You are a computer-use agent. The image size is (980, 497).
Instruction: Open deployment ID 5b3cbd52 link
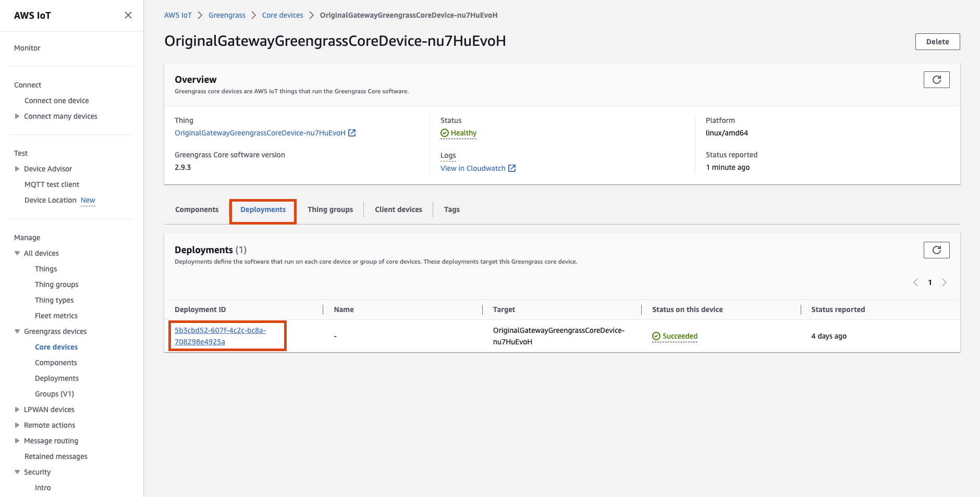click(x=220, y=336)
